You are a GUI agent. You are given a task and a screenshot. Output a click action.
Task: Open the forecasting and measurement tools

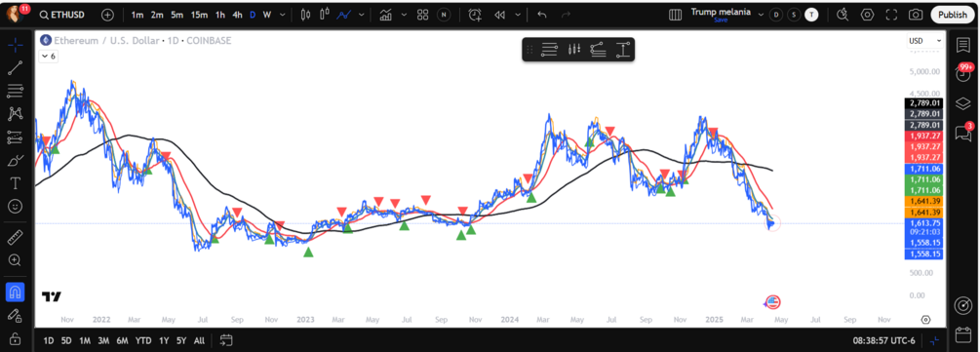[x=15, y=137]
